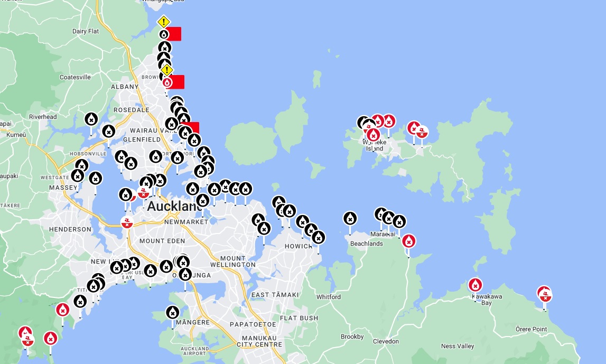
Task: Click the Auckland city label
Action: 174,206
